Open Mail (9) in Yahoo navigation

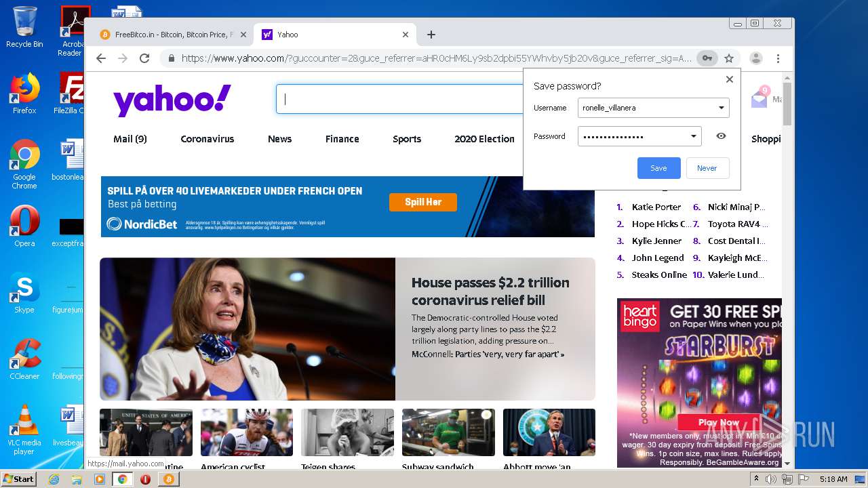pos(130,139)
